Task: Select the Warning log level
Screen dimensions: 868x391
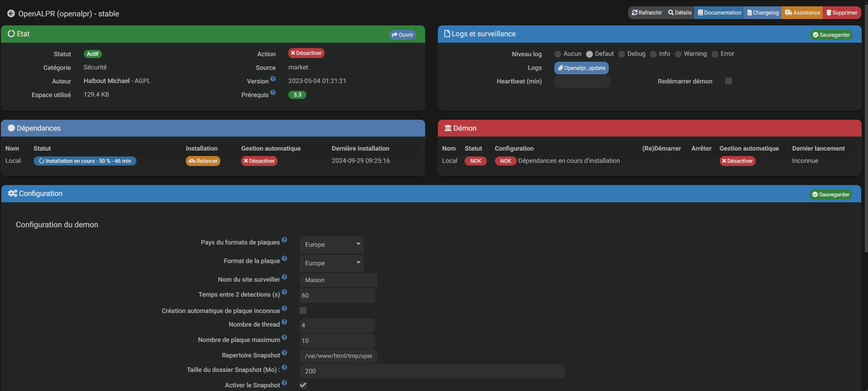Action: 678,54
